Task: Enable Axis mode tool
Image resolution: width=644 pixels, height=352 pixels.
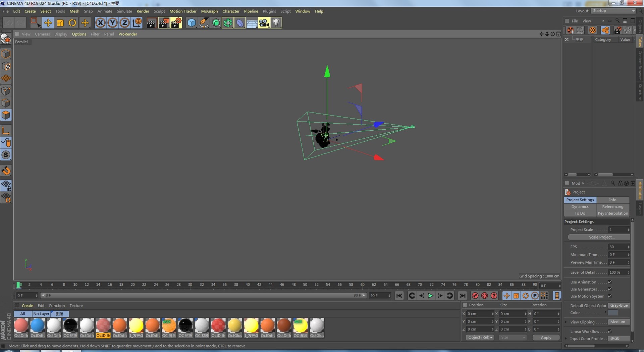Action: (6, 131)
